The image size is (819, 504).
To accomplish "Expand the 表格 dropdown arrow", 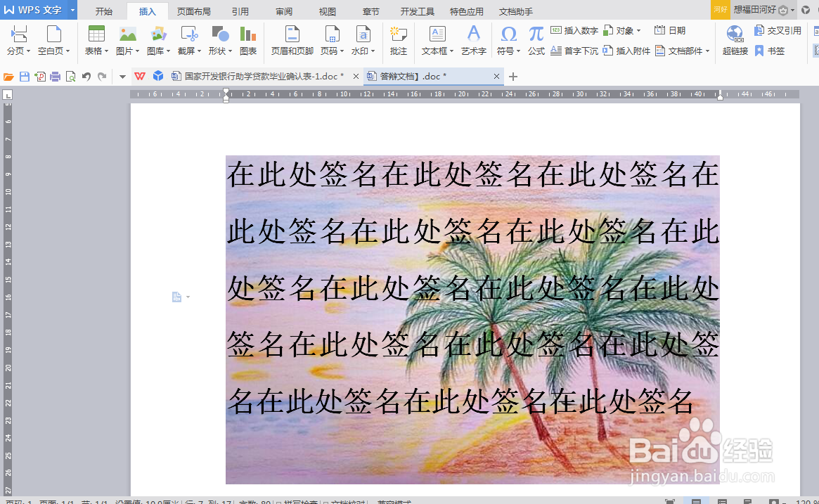I will [x=106, y=51].
